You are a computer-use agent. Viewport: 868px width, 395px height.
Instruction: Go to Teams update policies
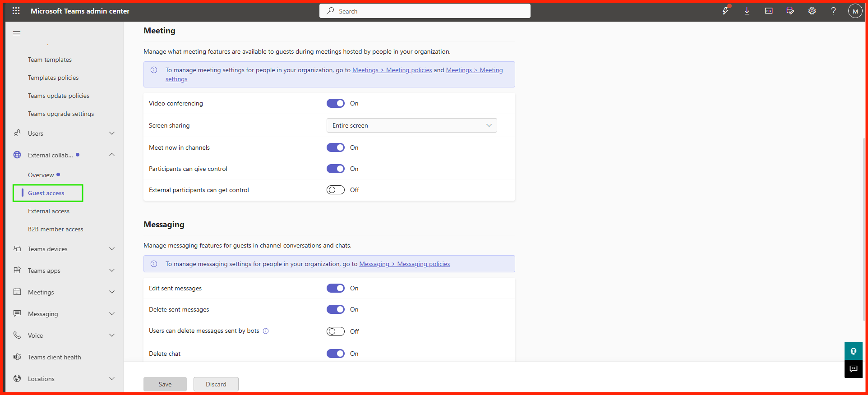click(59, 96)
